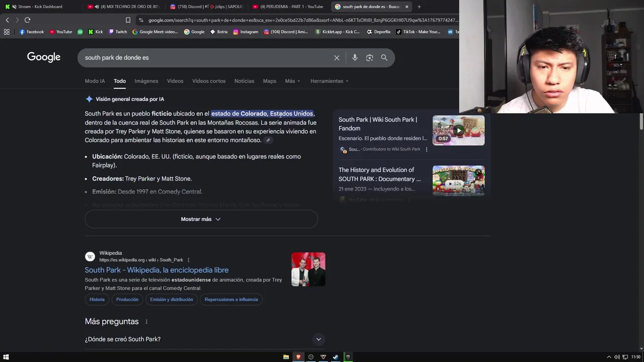Click the volume icon in system tray
The height and width of the screenshot is (362, 644).
[x=617, y=357]
